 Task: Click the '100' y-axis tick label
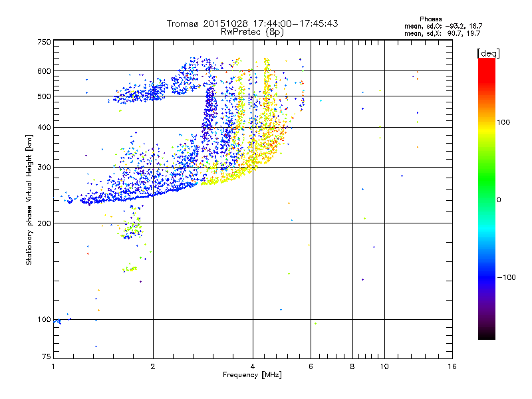[44, 319]
